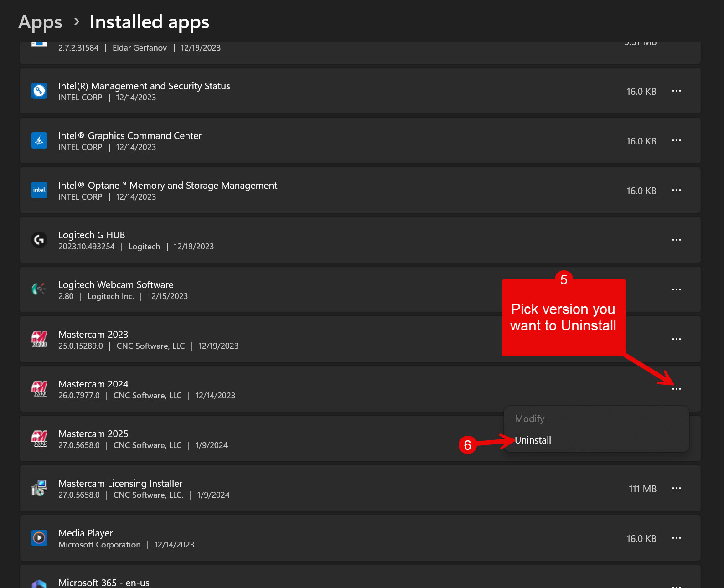Select the Logitech Webcam Software name
Viewport: 724px width, 588px height.
[x=116, y=285]
